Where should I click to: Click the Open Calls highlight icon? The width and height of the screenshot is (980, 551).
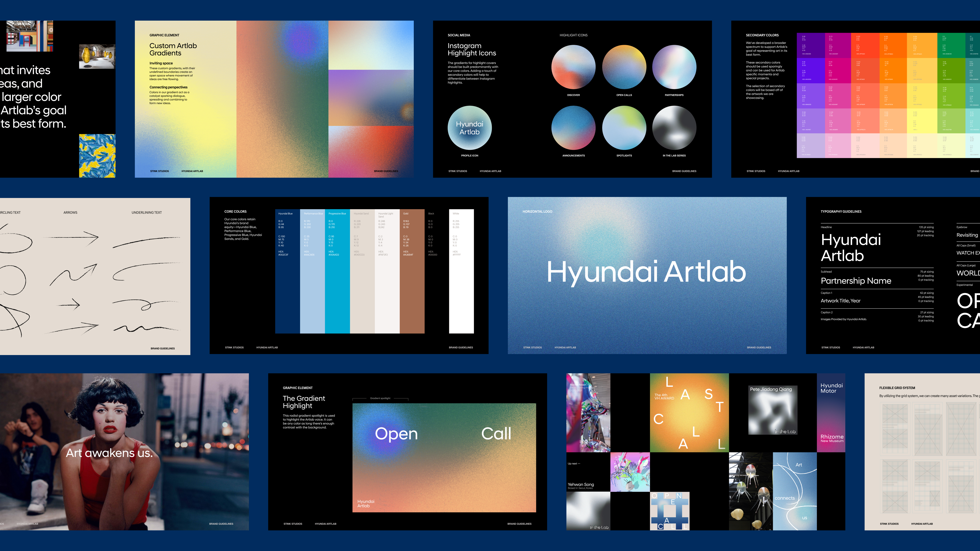click(624, 67)
